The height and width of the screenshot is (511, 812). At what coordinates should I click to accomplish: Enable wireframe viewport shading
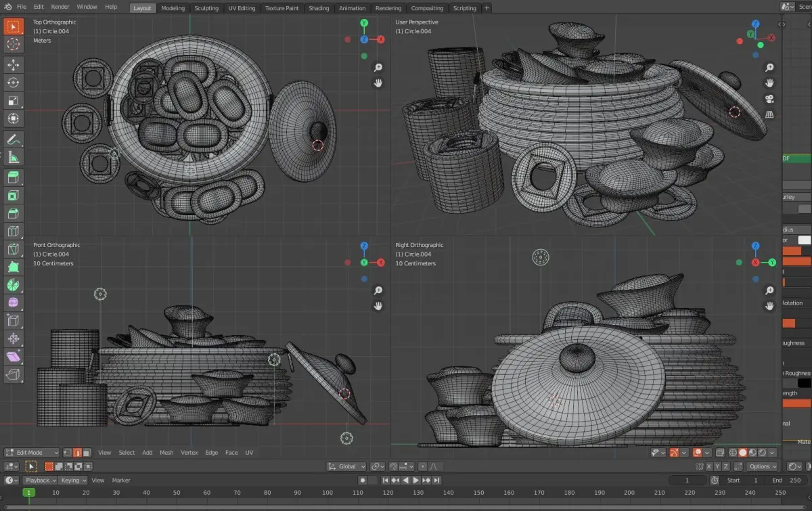pos(732,452)
